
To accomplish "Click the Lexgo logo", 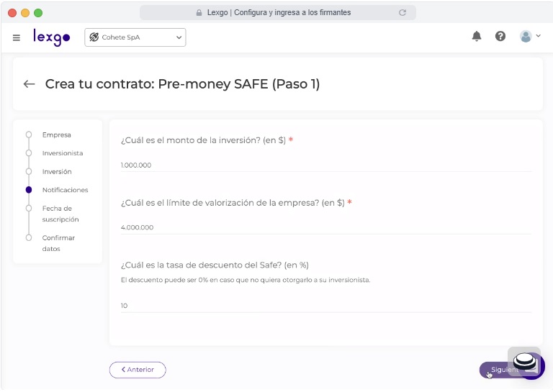I will [51, 37].
